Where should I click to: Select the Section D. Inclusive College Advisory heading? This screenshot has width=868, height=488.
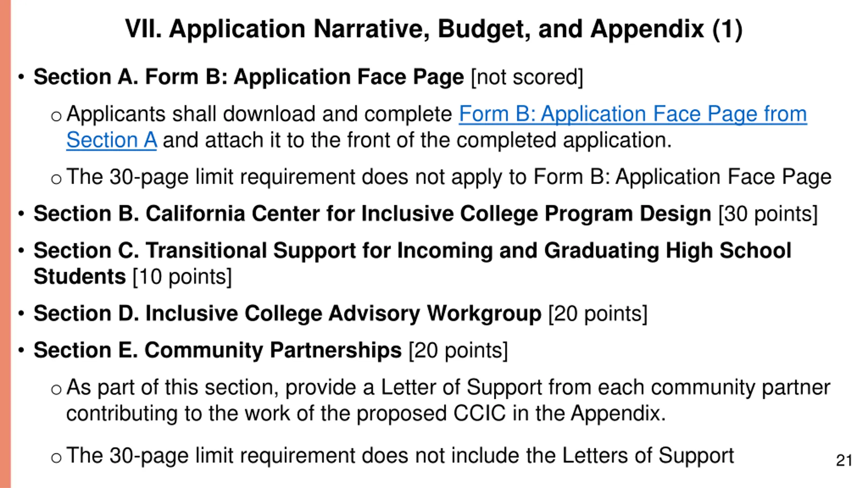pos(288,314)
